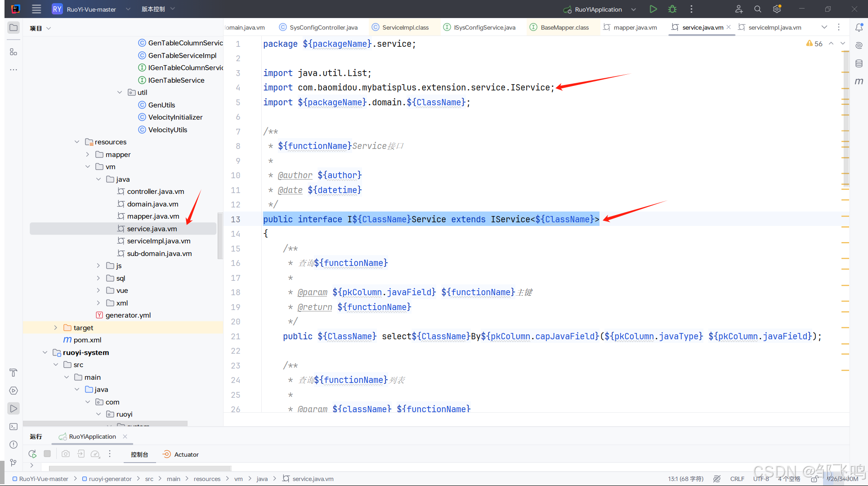Open the Run tool window
868x486 pixels.
click(x=13, y=409)
